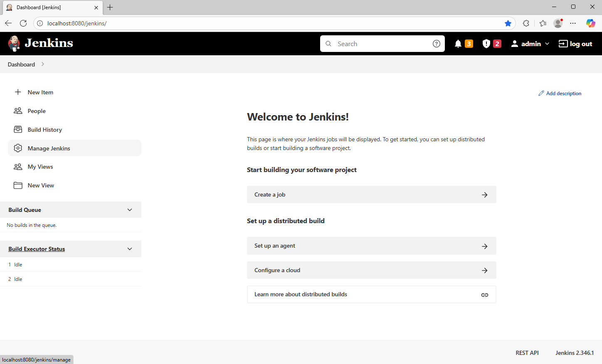Click the search help question mark icon
This screenshot has width=602, height=364.
coord(437,44)
